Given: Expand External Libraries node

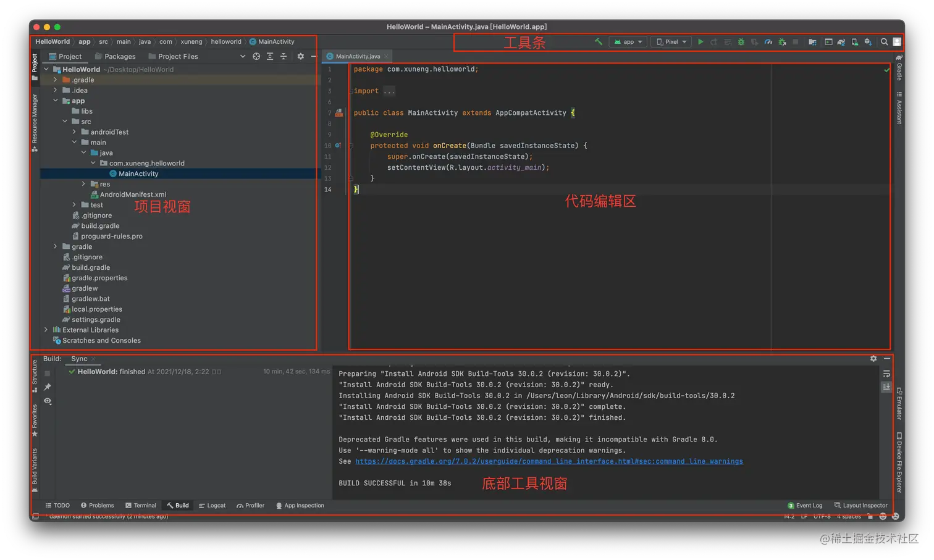Looking at the screenshot, I should tap(46, 330).
